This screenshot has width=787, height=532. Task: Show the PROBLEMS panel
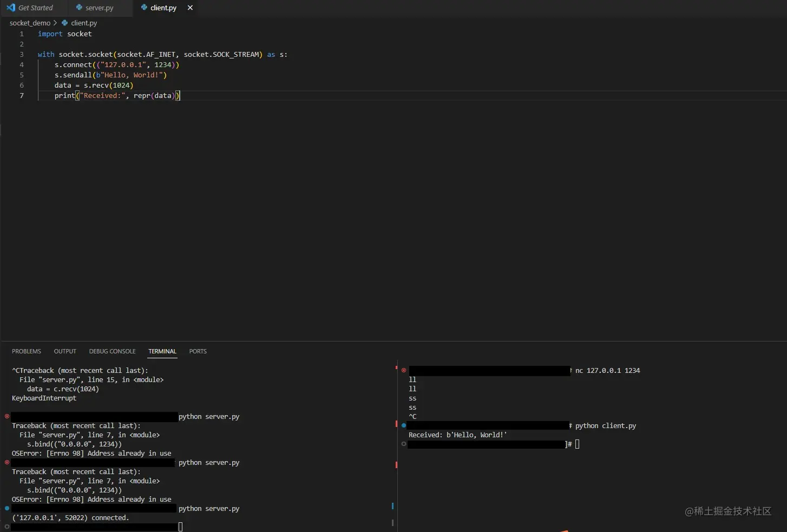click(27, 351)
